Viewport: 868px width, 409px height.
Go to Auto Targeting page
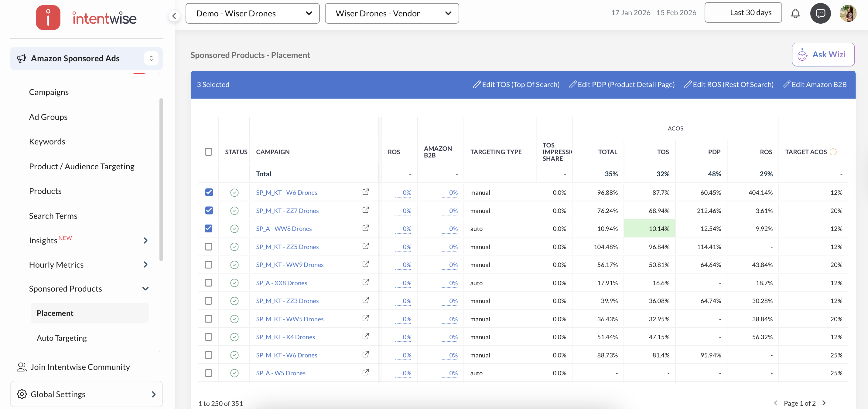pos(61,338)
